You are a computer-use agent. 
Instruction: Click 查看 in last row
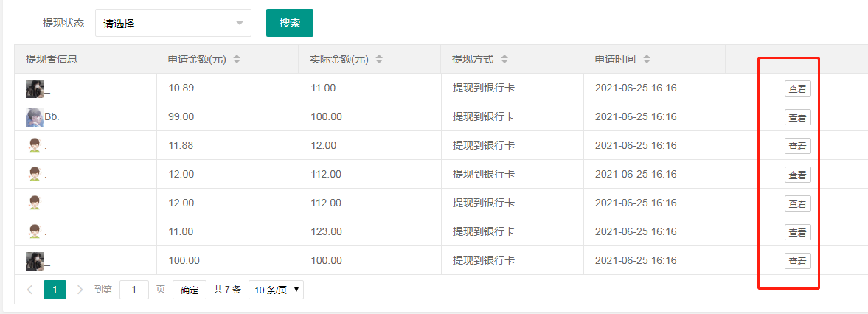point(798,261)
